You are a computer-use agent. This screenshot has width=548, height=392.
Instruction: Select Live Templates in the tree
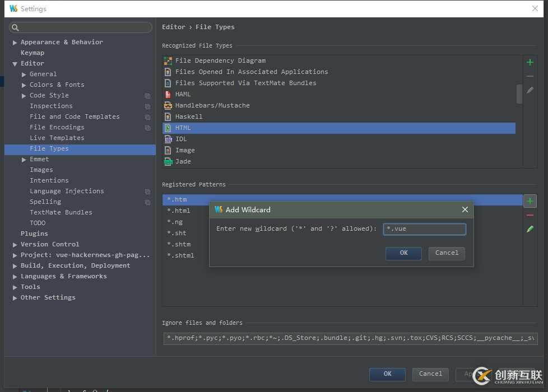pyautogui.click(x=57, y=138)
